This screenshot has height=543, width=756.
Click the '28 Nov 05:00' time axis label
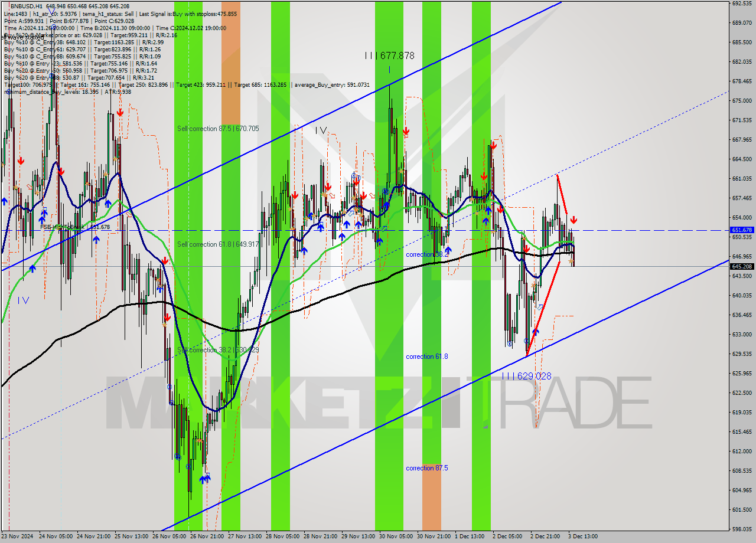click(282, 537)
